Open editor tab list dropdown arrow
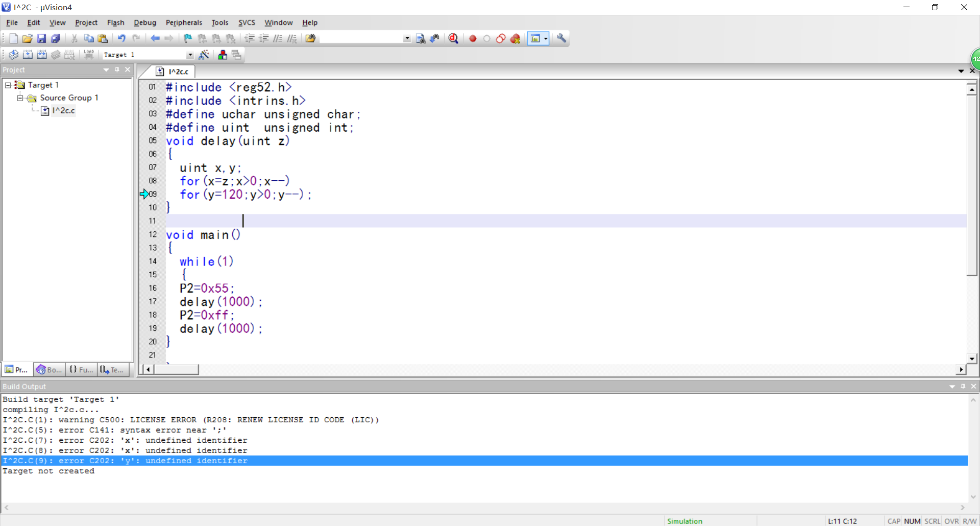 961,71
